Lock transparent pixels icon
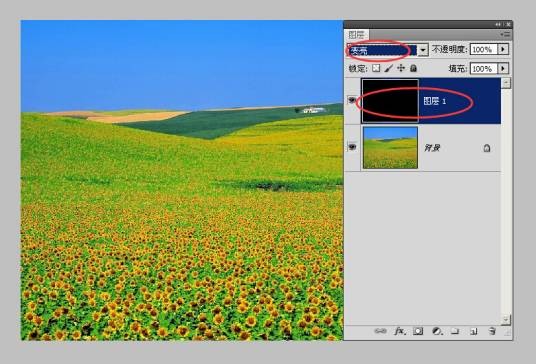The width and height of the screenshot is (536, 364). pos(376,68)
